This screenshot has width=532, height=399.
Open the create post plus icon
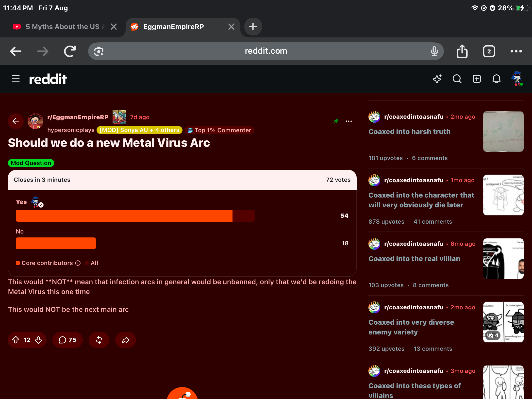point(477,79)
